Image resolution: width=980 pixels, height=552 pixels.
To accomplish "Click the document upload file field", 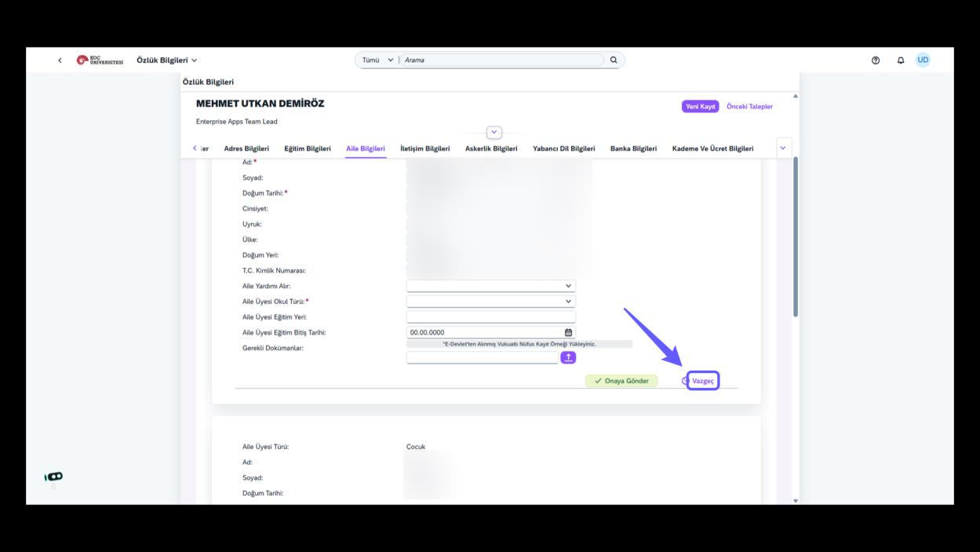I will click(x=483, y=358).
